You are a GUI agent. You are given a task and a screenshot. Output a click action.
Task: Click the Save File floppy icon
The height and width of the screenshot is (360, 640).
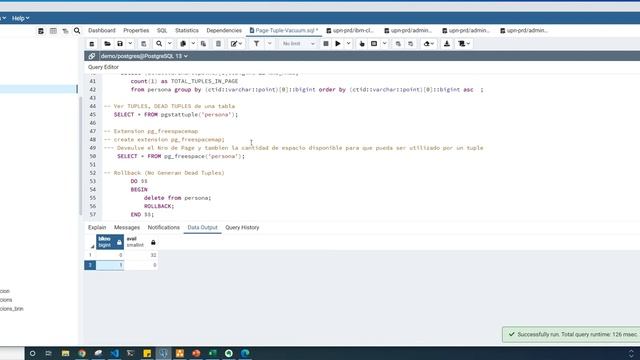tap(120, 44)
